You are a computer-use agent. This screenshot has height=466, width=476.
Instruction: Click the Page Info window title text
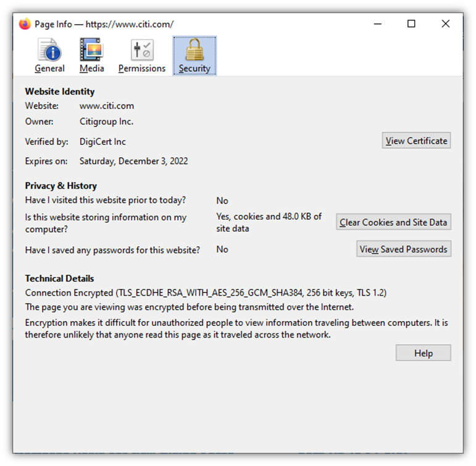coord(104,24)
